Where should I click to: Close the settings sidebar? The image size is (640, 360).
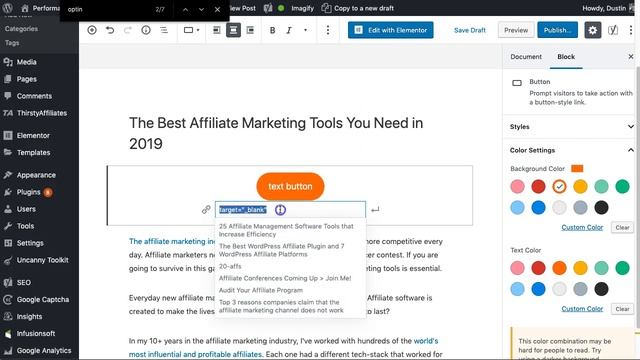[631, 56]
